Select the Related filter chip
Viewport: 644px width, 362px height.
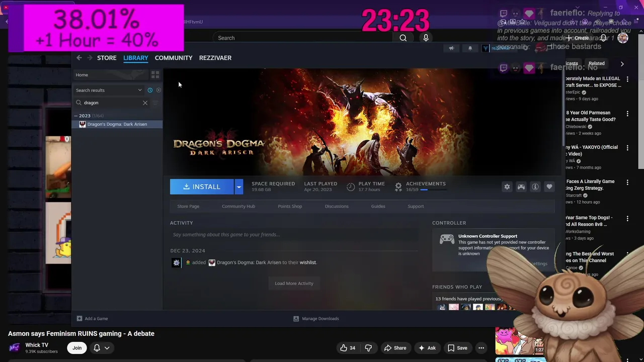point(597,64)
